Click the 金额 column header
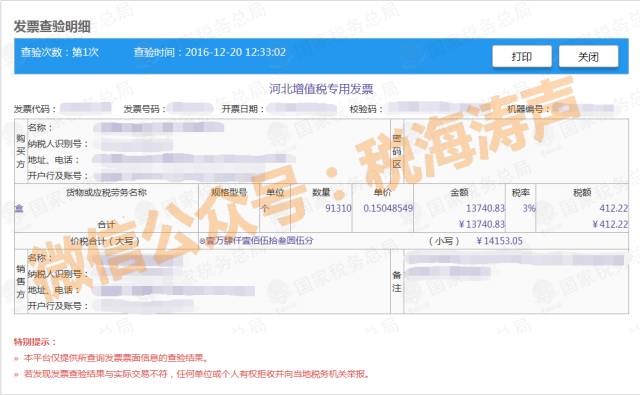The width and height of the screenshot is (640, 395). [459, 192]
